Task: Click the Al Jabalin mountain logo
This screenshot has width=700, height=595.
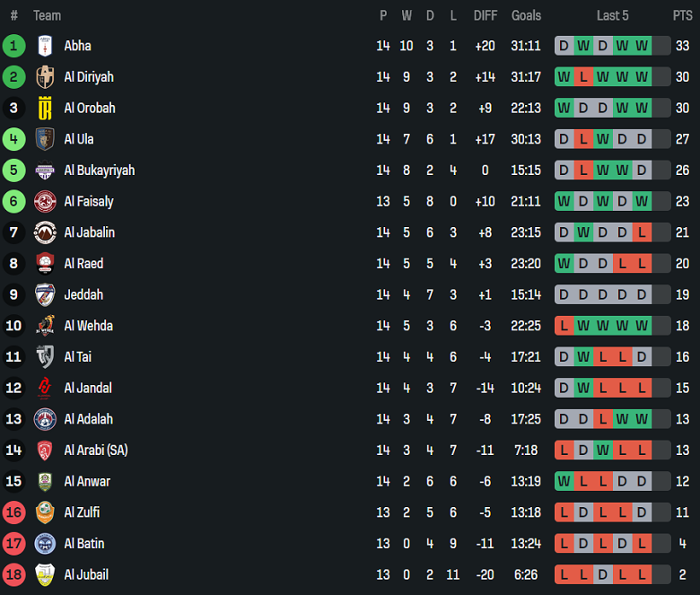Action: point(45,232)
